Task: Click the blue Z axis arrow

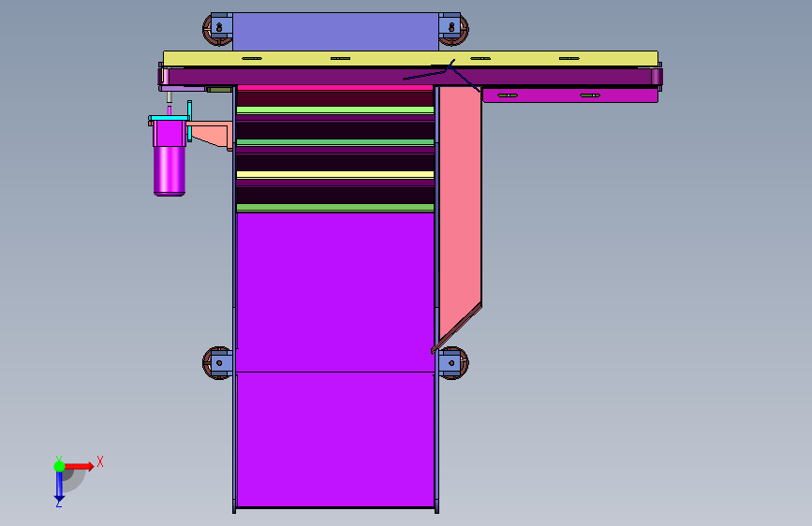Action: point(59,486)
